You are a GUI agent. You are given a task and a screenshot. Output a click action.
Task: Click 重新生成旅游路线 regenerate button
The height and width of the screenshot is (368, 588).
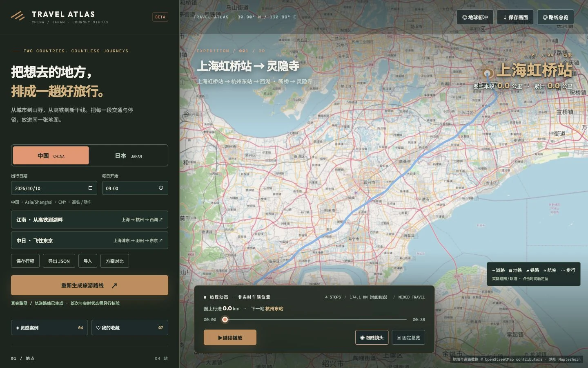point(89,285)
